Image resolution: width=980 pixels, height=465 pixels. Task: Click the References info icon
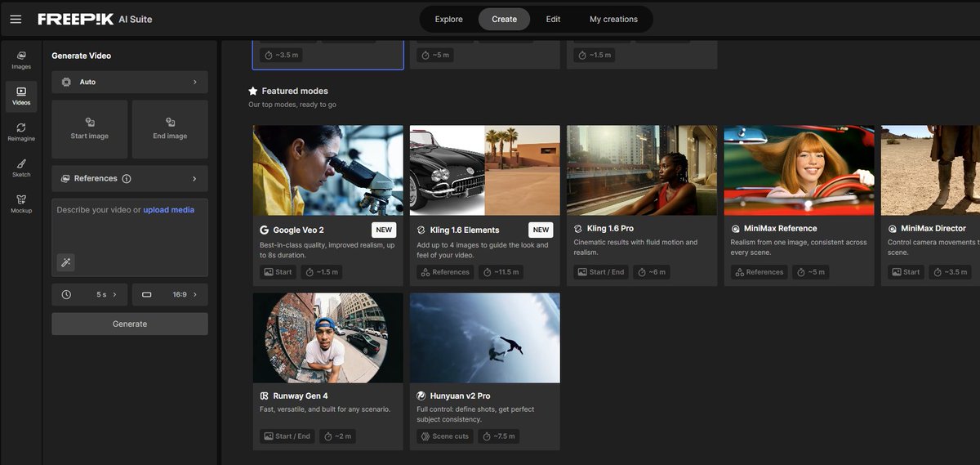127,178
